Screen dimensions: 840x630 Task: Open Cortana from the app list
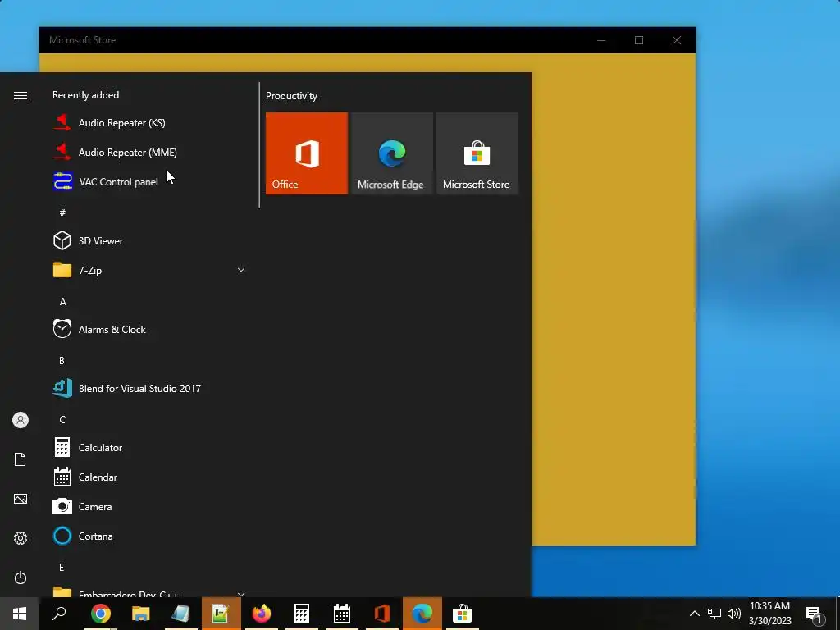(149, 536)
